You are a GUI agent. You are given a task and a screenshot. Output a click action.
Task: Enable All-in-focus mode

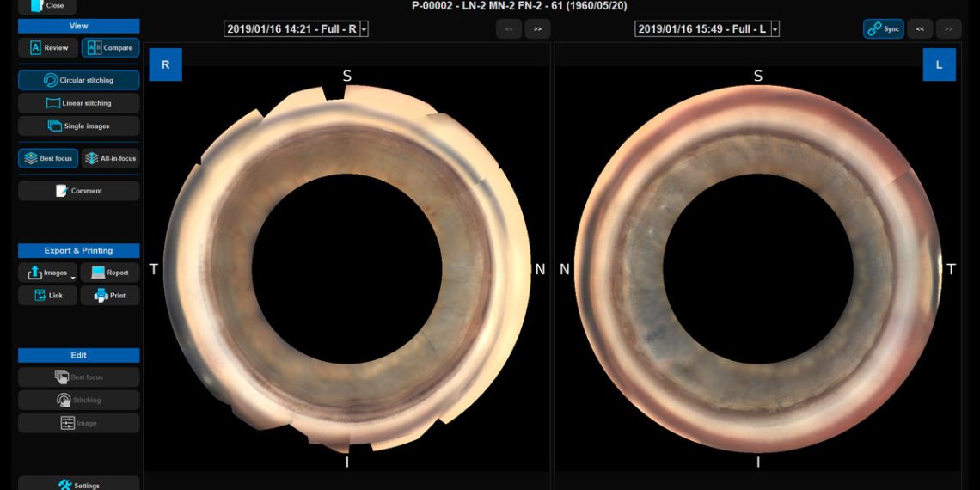click(x=109, y=158)
